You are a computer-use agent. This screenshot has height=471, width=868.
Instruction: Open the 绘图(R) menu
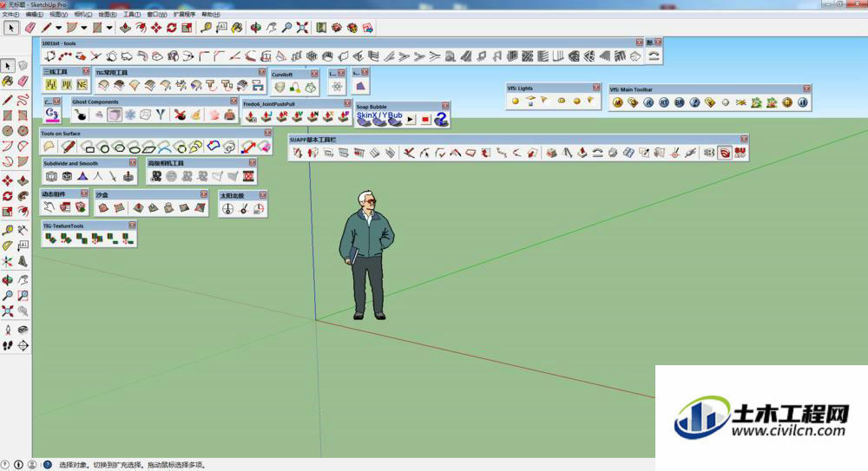tap(108, 15)
